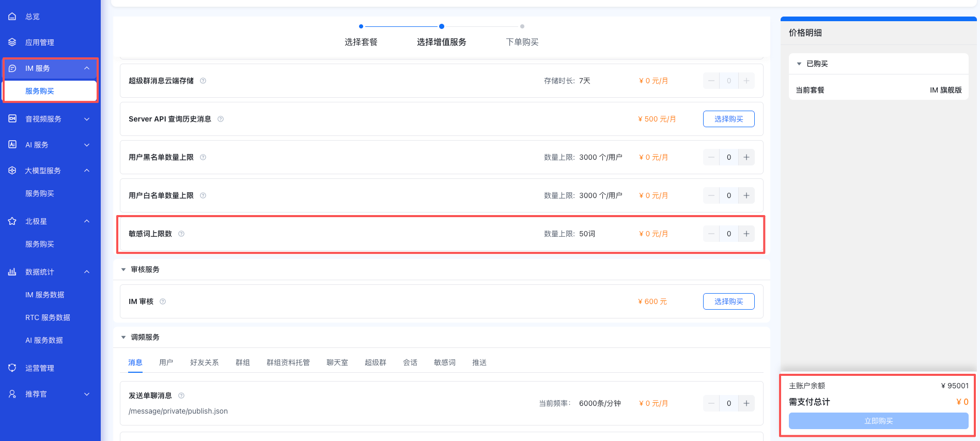Open IM 服务数据 in sidebar
This screenshot has height=441, width=980.
coord(45,295)
